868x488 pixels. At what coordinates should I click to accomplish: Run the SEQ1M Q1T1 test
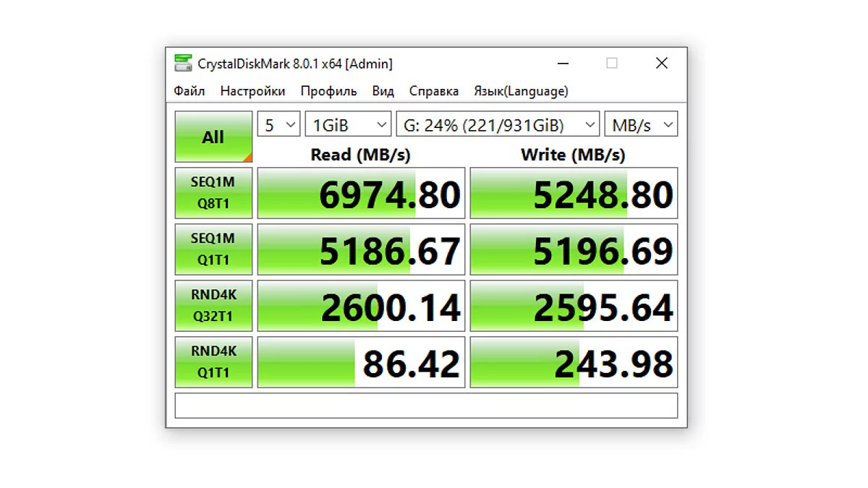pyautogui.click(x=213, y=249)
